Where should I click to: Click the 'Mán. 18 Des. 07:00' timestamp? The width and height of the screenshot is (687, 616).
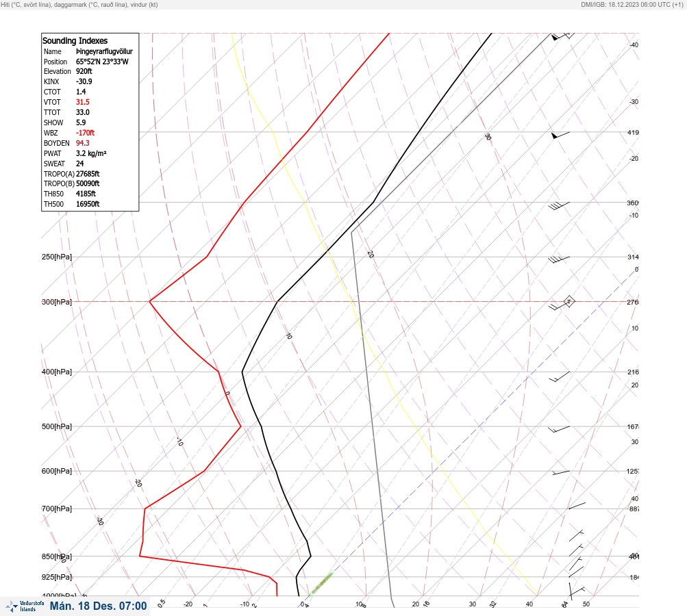coord(98,606)
